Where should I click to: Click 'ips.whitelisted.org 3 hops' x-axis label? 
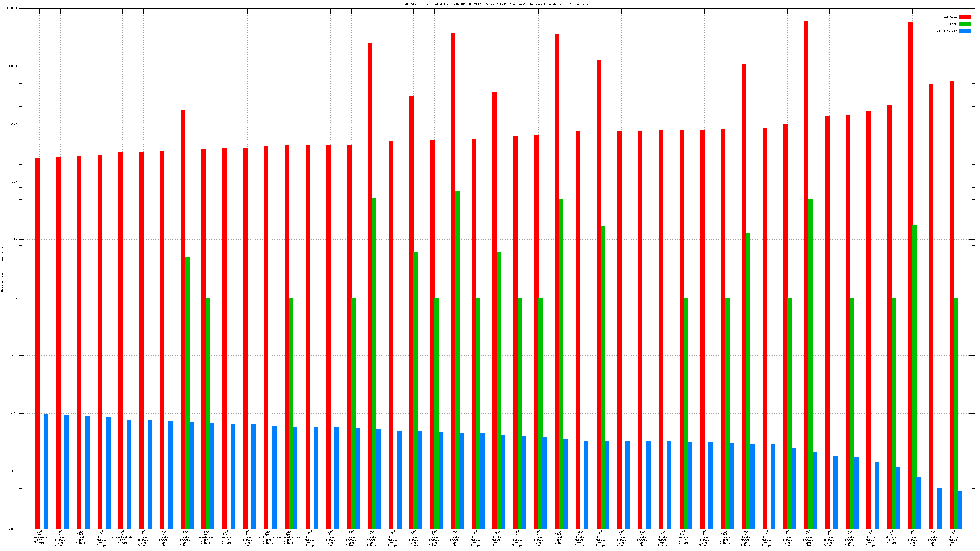pos(122,537)
